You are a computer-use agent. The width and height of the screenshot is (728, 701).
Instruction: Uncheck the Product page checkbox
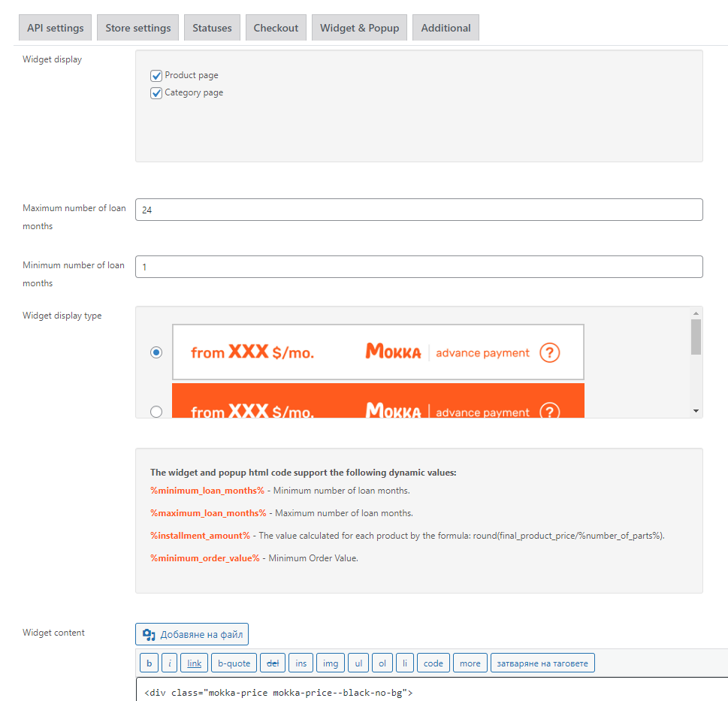(156, 76)
